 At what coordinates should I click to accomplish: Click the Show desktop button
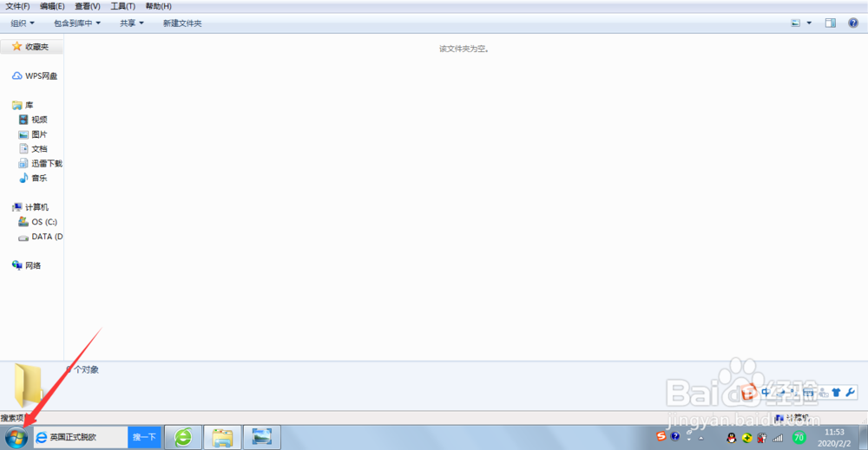click(864, 437)
